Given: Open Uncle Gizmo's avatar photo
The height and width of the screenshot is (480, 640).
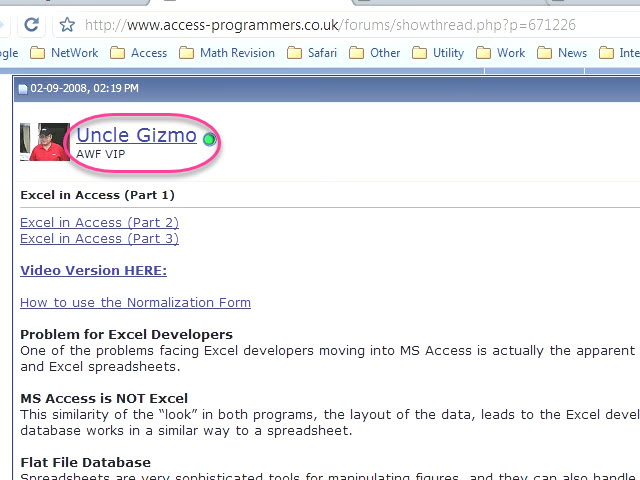Looking at the screenshot, I should coord(45,142).
